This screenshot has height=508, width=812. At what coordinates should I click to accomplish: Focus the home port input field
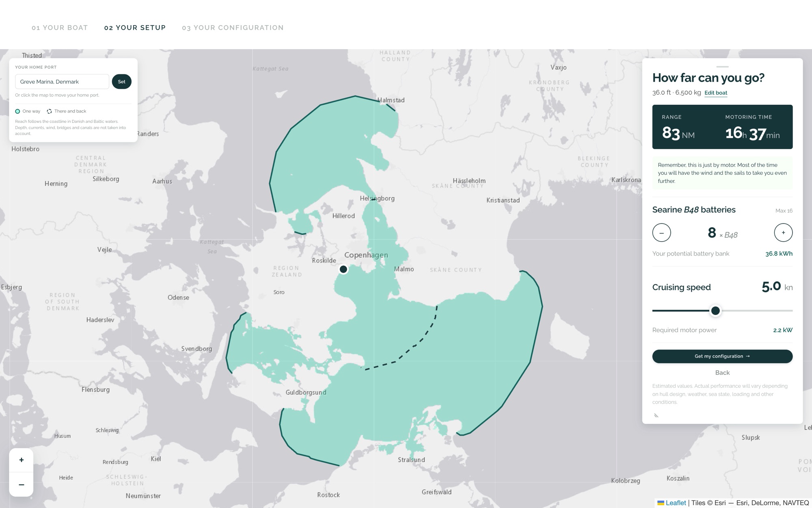(x=62, y=82)
